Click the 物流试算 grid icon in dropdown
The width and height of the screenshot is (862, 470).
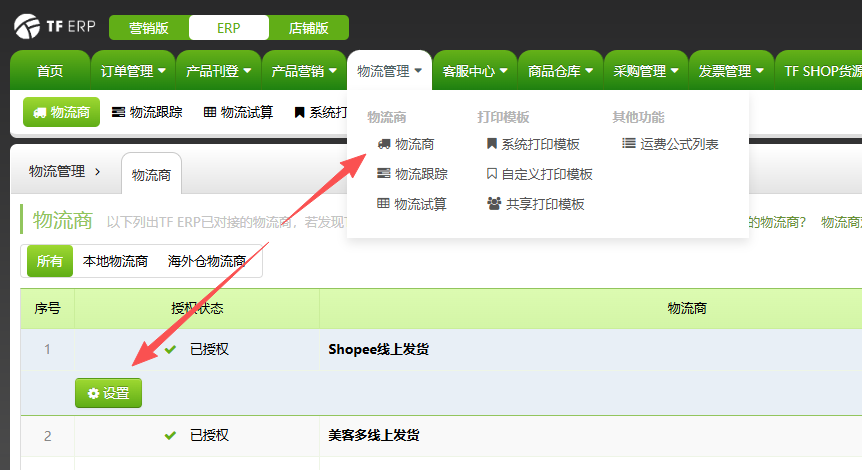pos(383,203)
